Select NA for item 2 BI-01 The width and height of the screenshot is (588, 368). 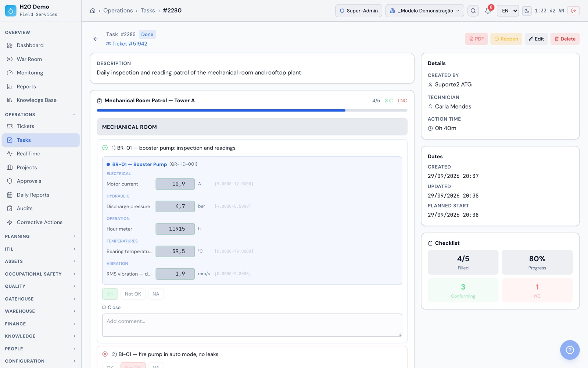156,365
